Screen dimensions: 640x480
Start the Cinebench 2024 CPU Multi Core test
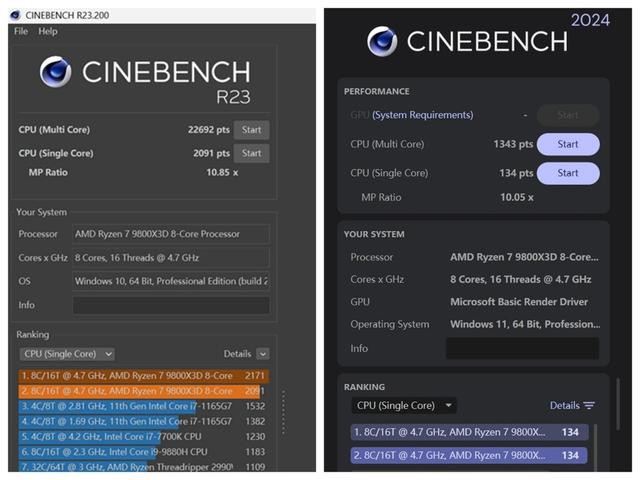[568, 144]
